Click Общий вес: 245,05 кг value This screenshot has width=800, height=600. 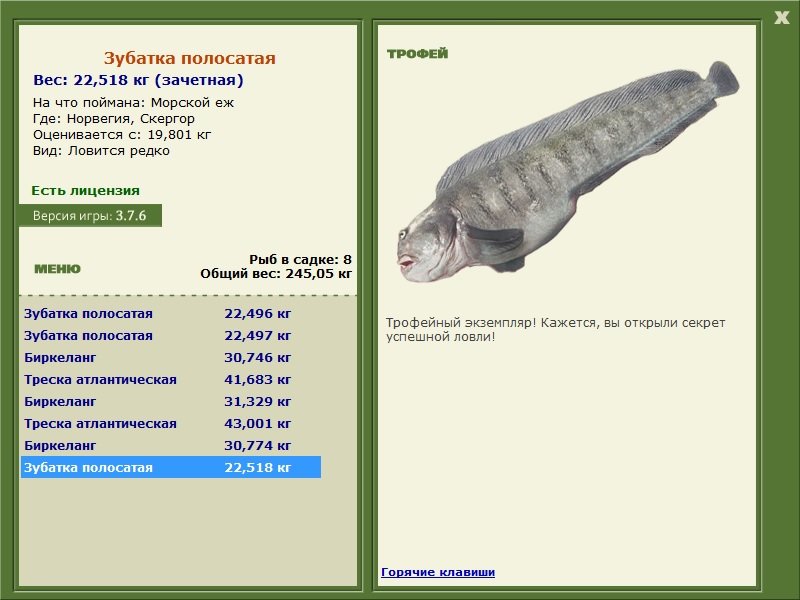276,273
